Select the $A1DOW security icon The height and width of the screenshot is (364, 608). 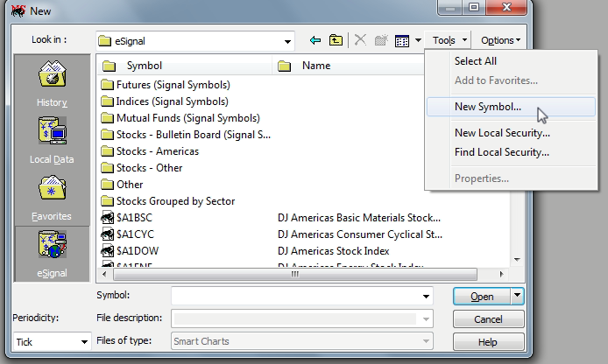point(107,251)
